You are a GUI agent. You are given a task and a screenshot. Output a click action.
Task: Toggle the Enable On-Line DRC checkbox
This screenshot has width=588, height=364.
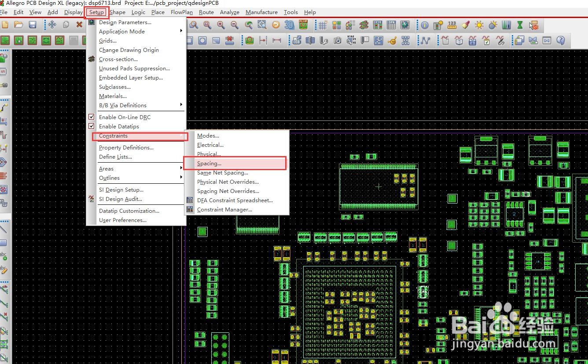(92, 117)
